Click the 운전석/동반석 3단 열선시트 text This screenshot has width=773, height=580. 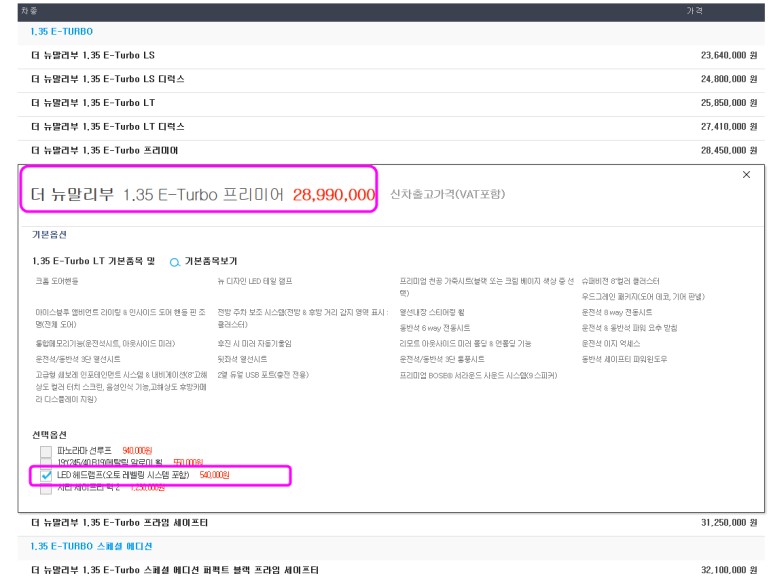coord(77,359)
